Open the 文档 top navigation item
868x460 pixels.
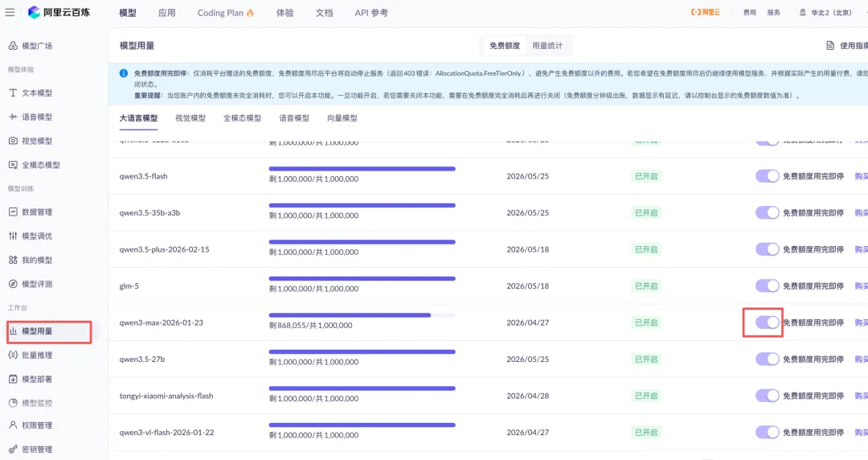[x=324, y=13]
